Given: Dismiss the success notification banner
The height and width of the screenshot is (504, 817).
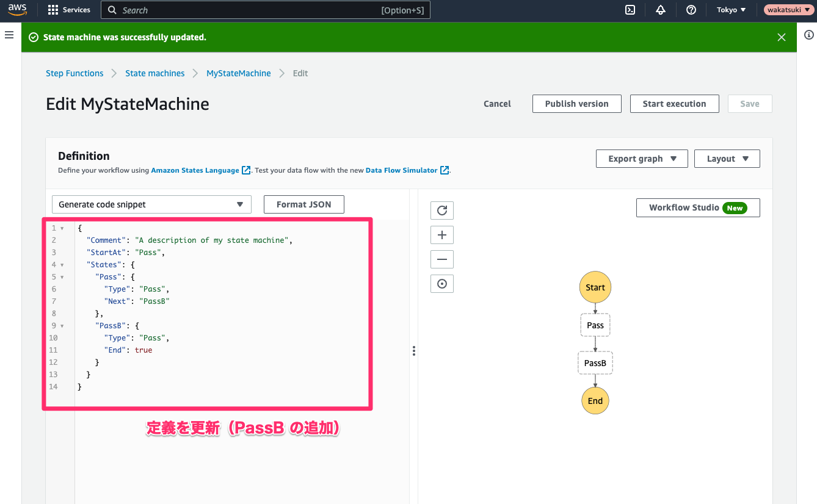Looking at the screenshot, I should click(781, 37).
